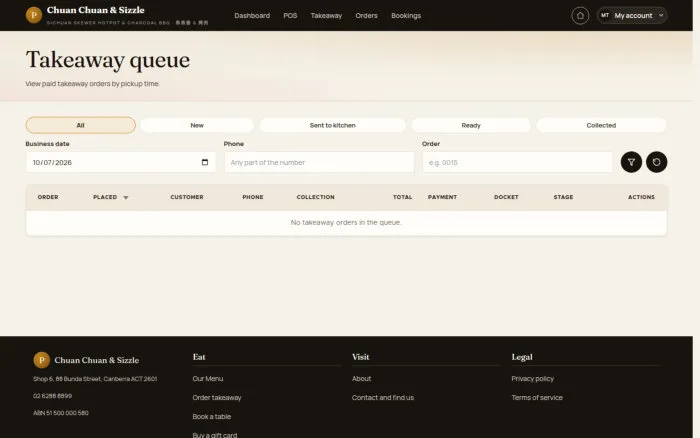Click the Total column header
700x438 pixels.
coord(402,197)
